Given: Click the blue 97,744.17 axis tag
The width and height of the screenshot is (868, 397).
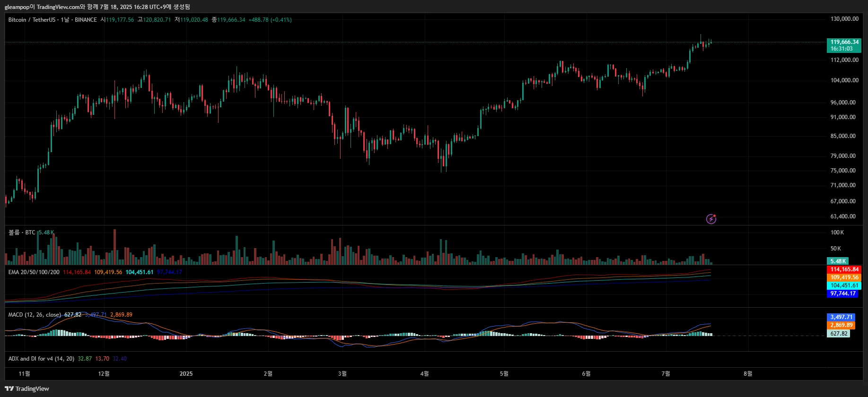Looking at the screenshot, I should (x=843, y=293).
